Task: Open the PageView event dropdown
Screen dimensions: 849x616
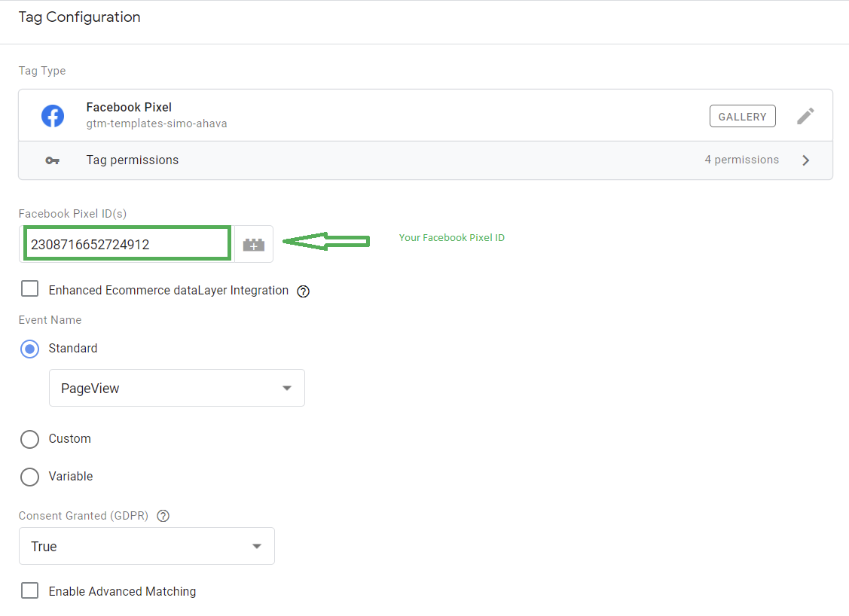Action: pyautogui.click(x=177, y=388)
